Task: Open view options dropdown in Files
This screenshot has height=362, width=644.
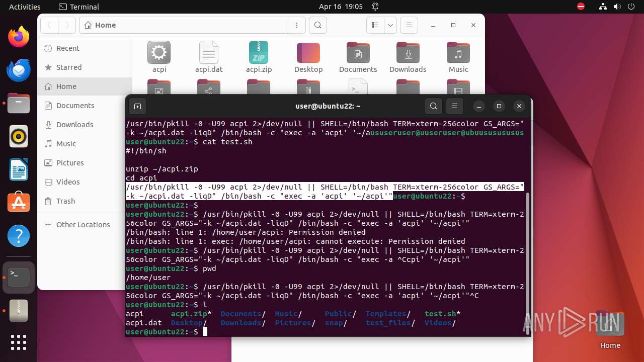Action: coord(390,25)
